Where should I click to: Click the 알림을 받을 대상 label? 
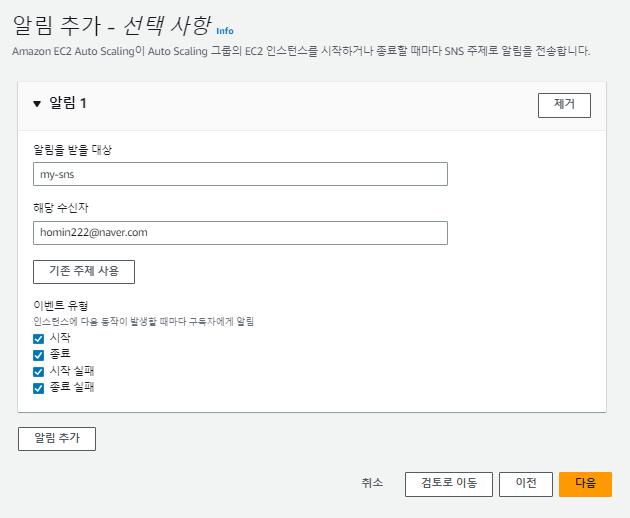point(73,150)
